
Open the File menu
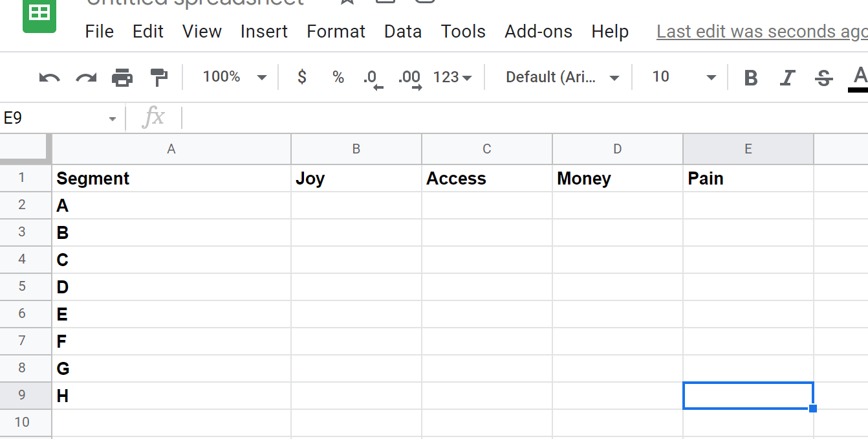100,32
